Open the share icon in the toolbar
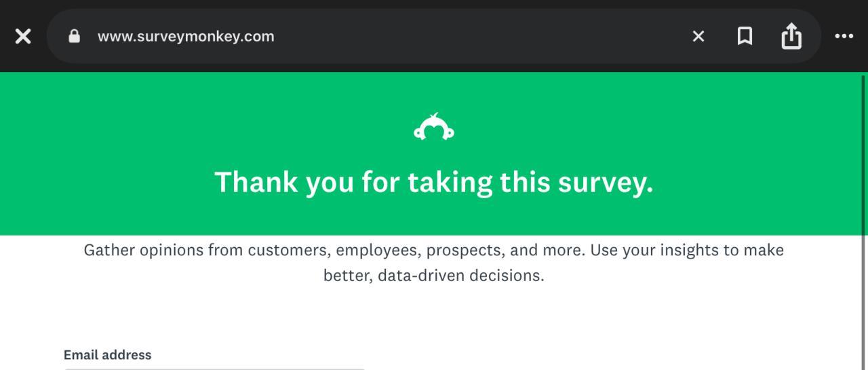 click(x=791, y=37)
